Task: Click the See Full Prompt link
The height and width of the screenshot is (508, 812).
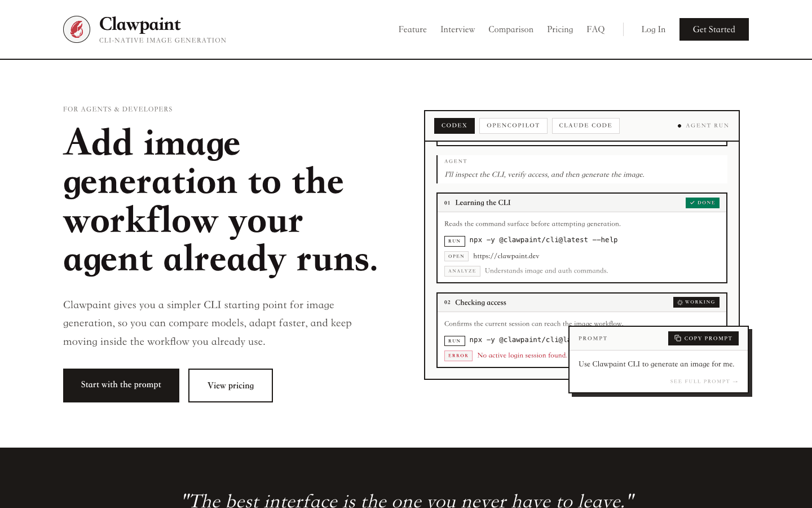Action: pos(704,382)
